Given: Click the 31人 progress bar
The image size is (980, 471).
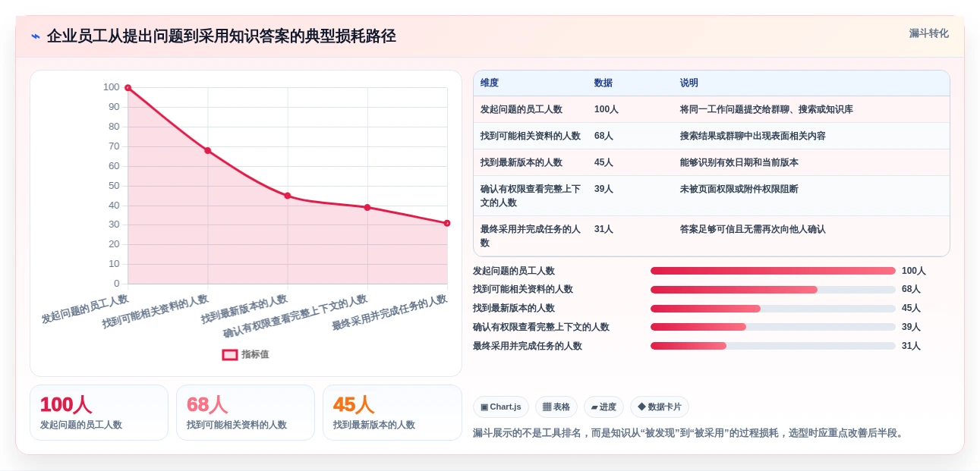Looking at the screenshot, I should tap(773, 346).
